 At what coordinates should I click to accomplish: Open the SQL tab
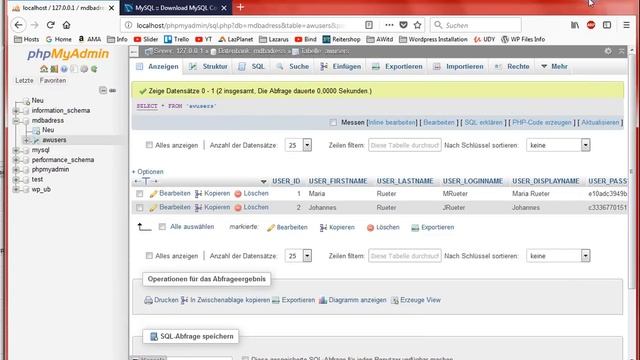(x=251, y=66)
